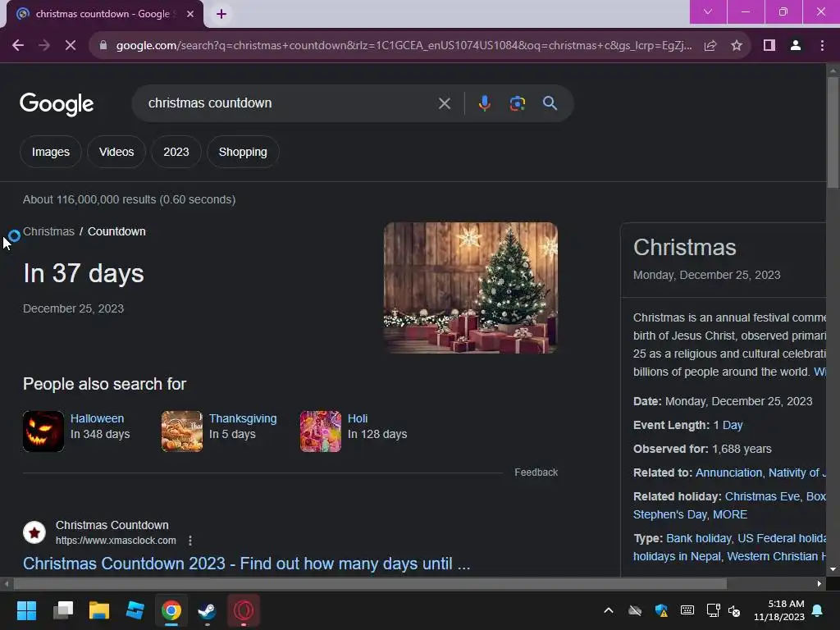Open Chrome's three-dot menu
The width and height of the screenshot is (840, 630).
(822, 46)
